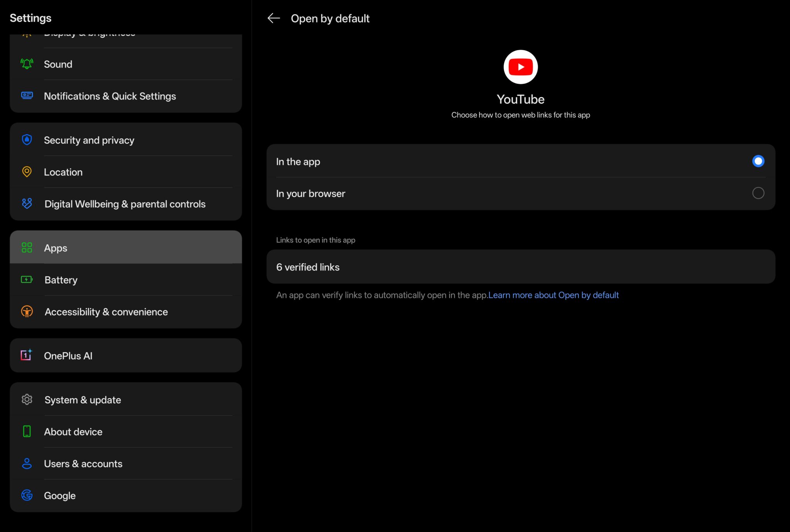Click 'Choose how to open web links' text
The height and width of the screenshot is (532, 790).
[520, 115]
